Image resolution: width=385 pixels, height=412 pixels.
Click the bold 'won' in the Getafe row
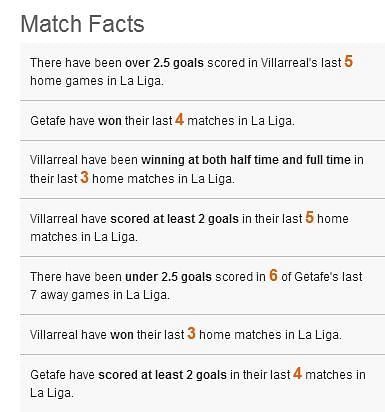pos(110,121)
